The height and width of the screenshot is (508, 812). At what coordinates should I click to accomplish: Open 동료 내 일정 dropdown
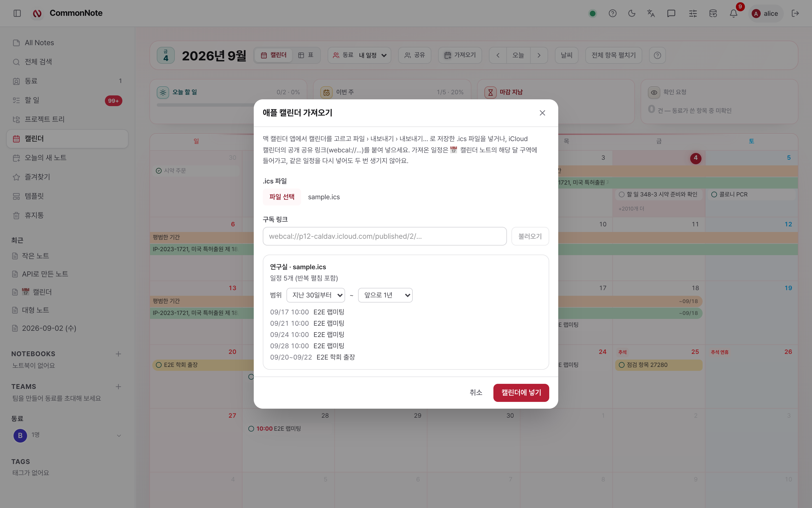click(359, 55)
